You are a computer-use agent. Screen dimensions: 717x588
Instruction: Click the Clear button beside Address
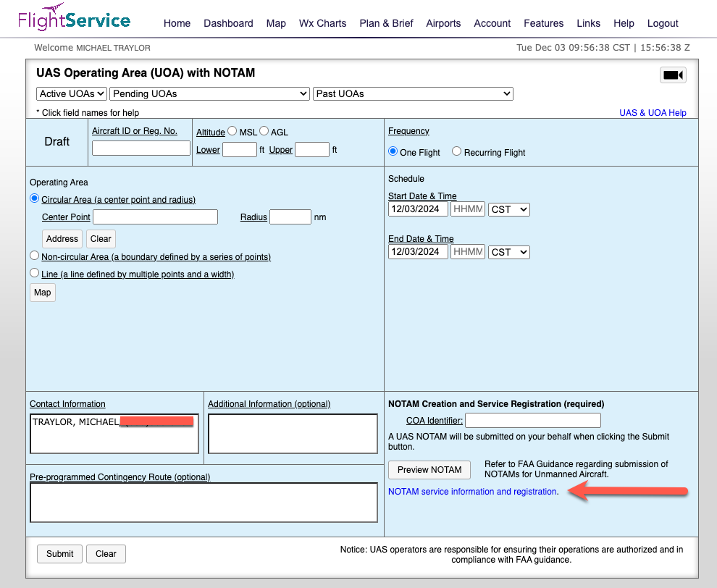[101, 239]
